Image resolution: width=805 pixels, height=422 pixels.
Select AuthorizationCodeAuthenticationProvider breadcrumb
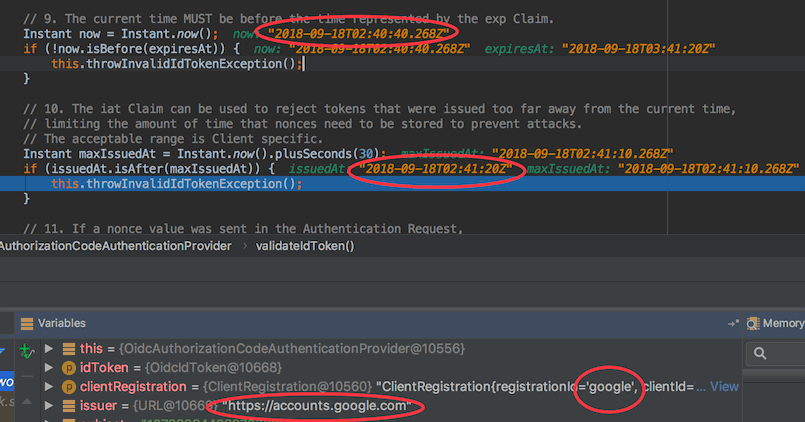click(x=115, y=245)
